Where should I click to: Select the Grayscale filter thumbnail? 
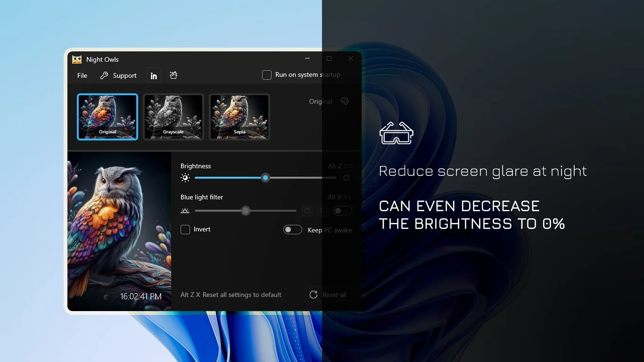(x=173, y=117)
